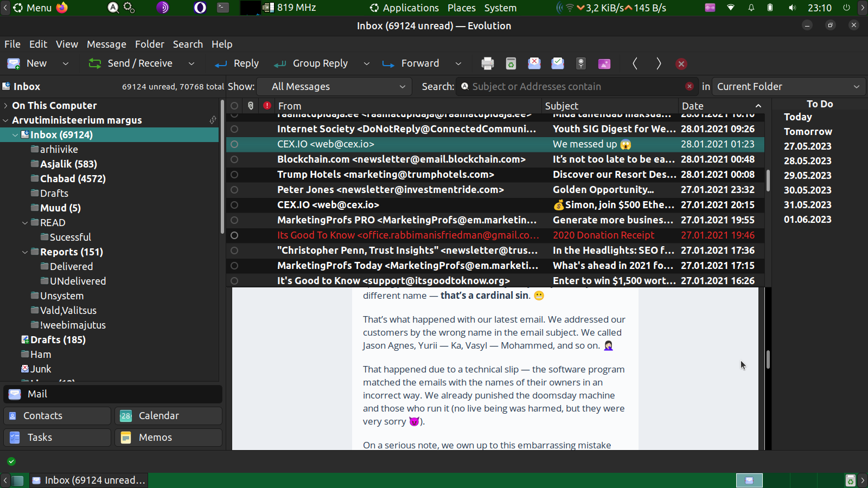Screen dimensions: 868x488
Task: Toggle read status of Peter Jones message
Action: 234,190
